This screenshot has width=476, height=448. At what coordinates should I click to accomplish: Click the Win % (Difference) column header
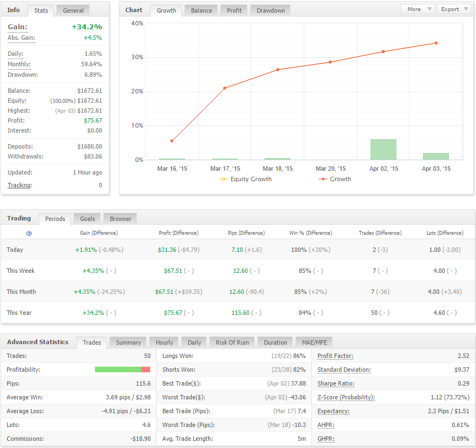coord(310,233)
